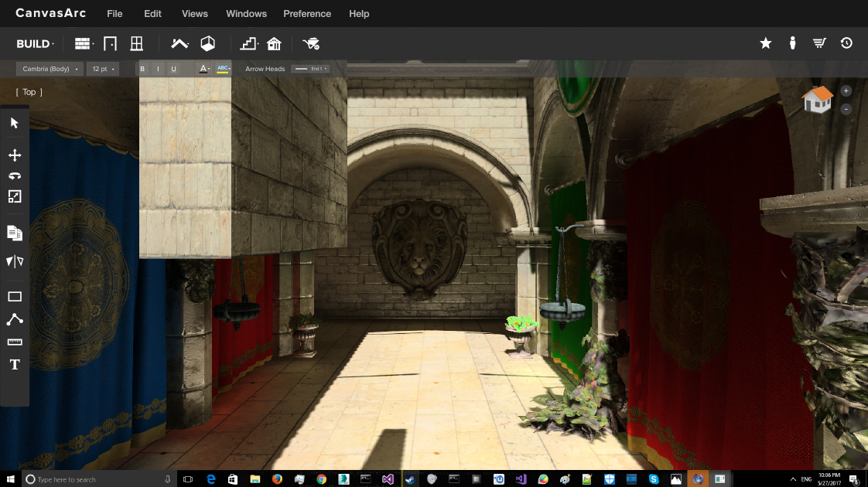
Task: Activate the Move tool in sidebar
Action: tap(15, 155)
